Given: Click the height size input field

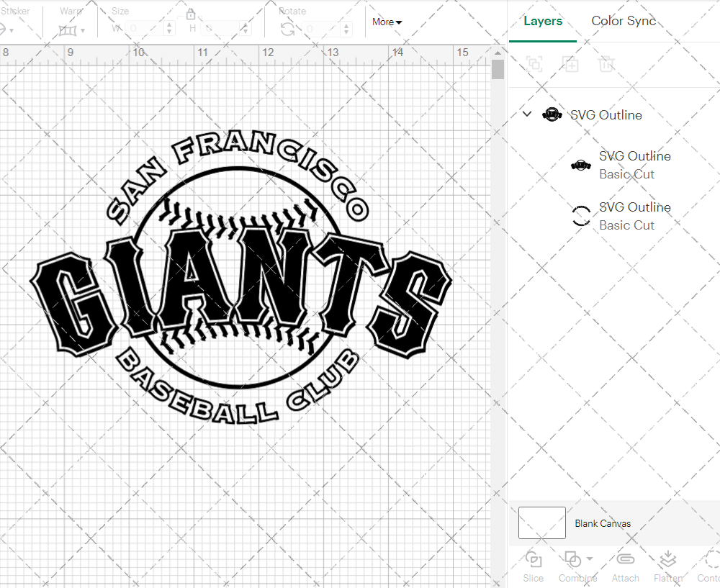Looking at the screenshot, I should 222,29.
